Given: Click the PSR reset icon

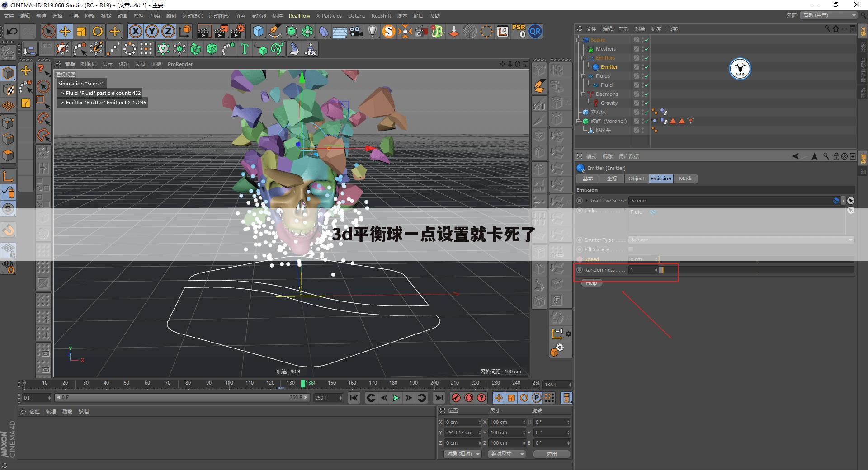Looking at the screenshot, I should (x=519, y=31).
